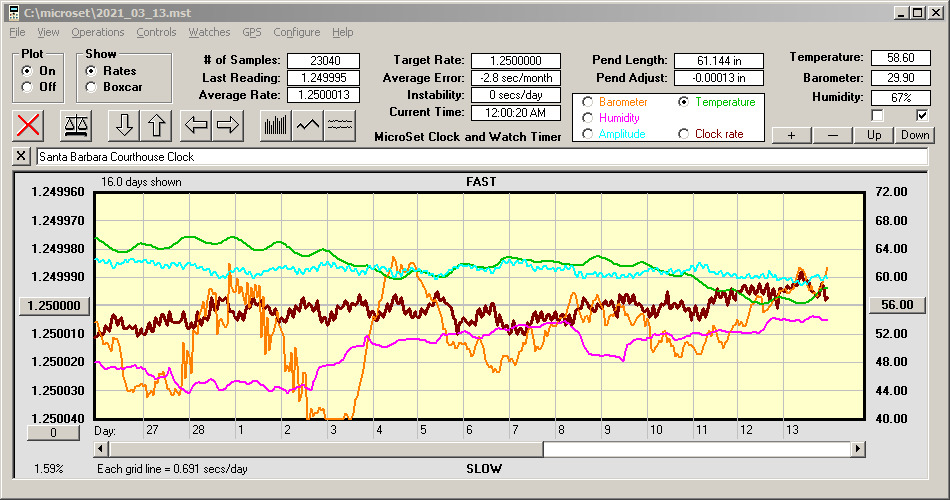Click the right arrow toolbar icon
Viewport: 950px width, 500px height.
click(228, 125)
